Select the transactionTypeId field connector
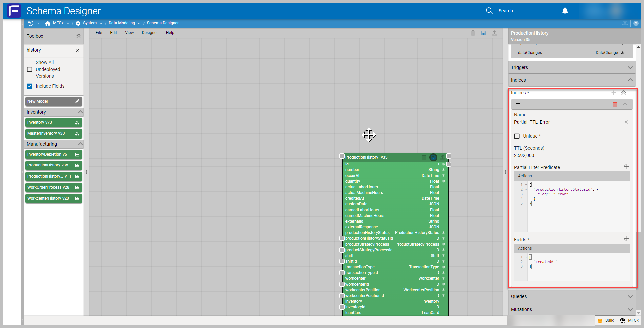Image resolution: width=644 pixels, height=328 pixels. pos(342,273)
